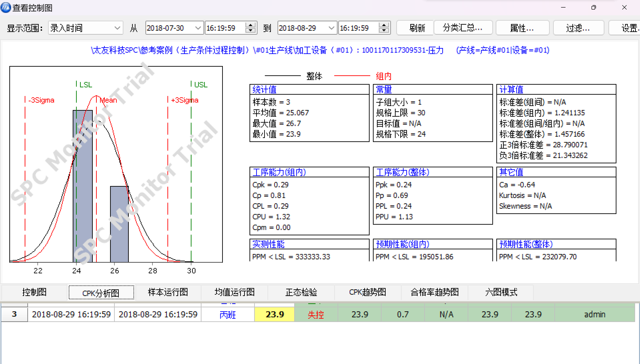640x364 pixels.
Task: Open the CPK趋势图 tab
Action: click(x=367, y=292)
